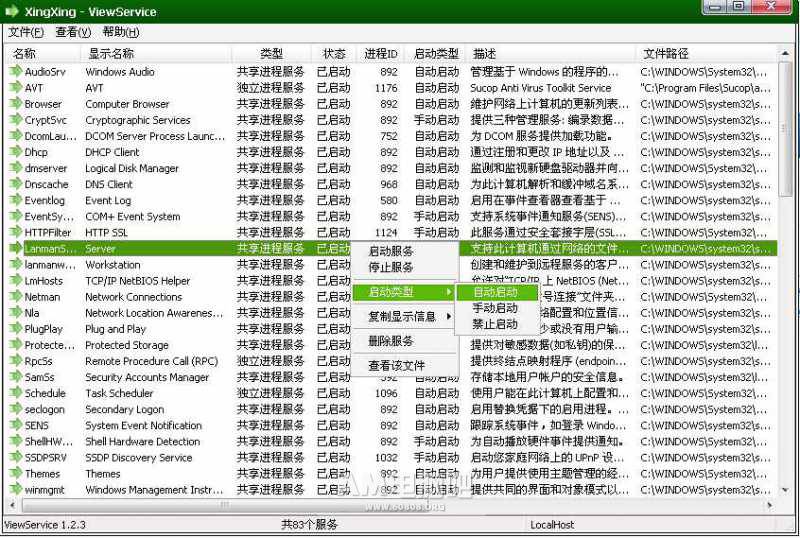Click the Netman service icon
The image size is (800, 538).
pyautogui.click(x=16, y=297)
